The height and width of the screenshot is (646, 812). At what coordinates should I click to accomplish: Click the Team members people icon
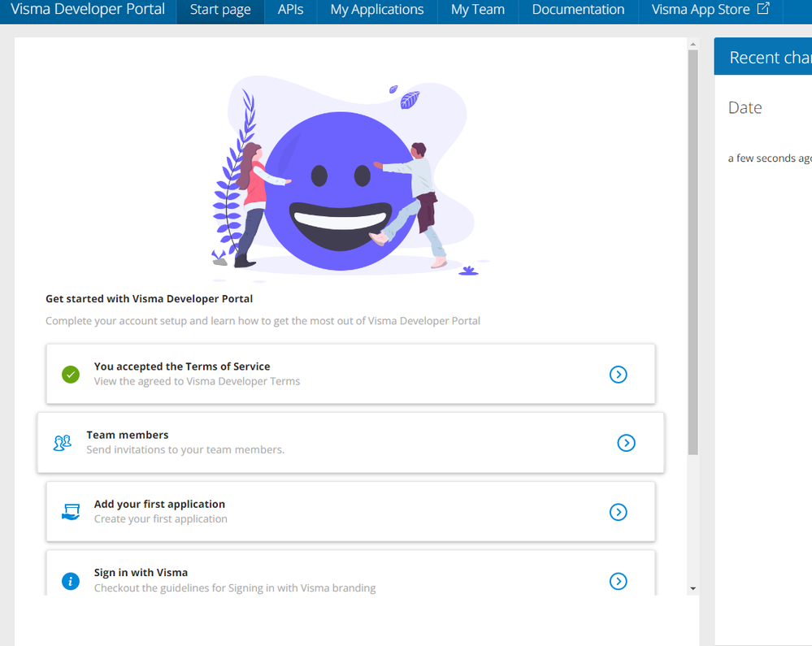tap(63, 443)
